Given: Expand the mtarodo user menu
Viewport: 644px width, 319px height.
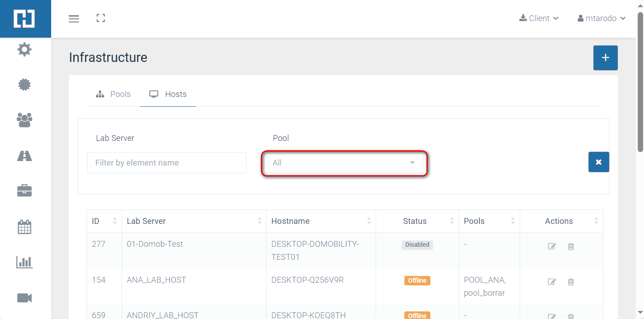Looking at the screenshot, I should tap(601, 18).
